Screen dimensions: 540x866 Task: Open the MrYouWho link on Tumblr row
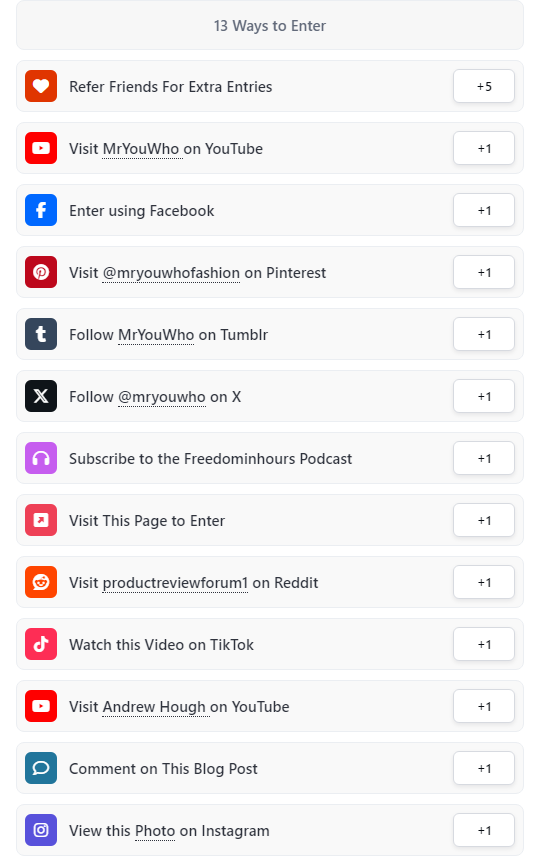pyautogui.click(x=156, y=335)
